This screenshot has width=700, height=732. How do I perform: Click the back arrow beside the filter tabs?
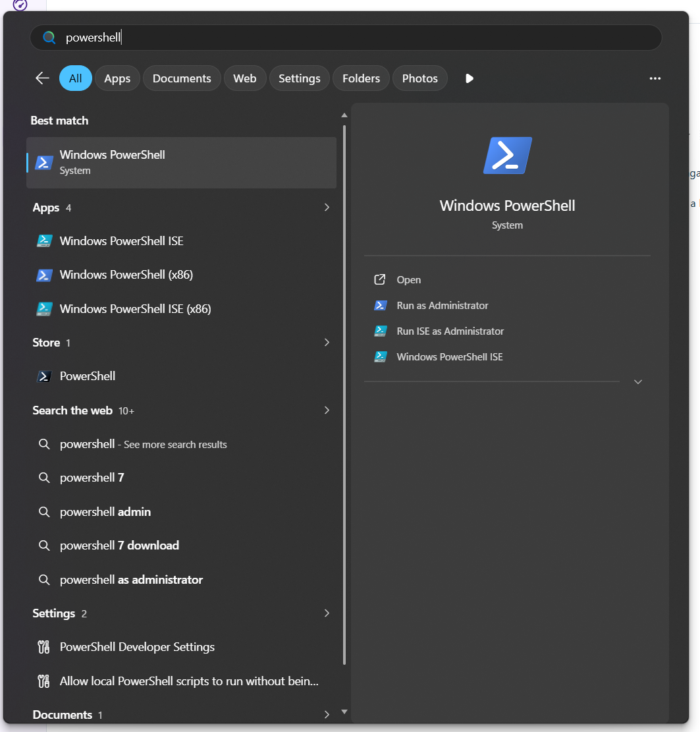(x=42, y=78)
